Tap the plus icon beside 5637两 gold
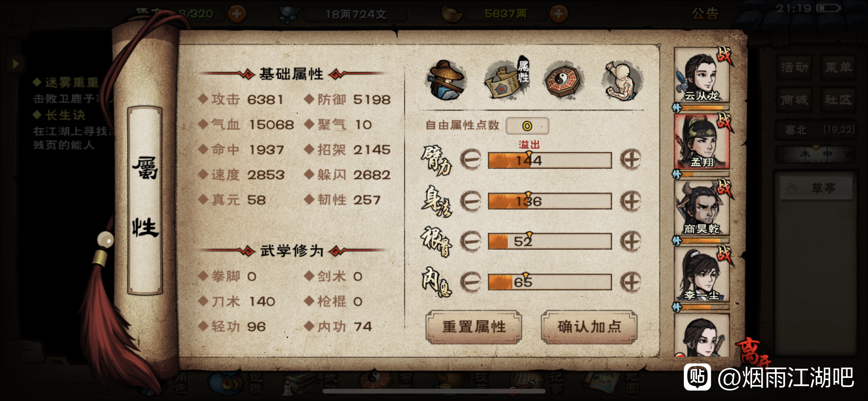This screenshot has width=868, height=401. (x=558, y=14)
